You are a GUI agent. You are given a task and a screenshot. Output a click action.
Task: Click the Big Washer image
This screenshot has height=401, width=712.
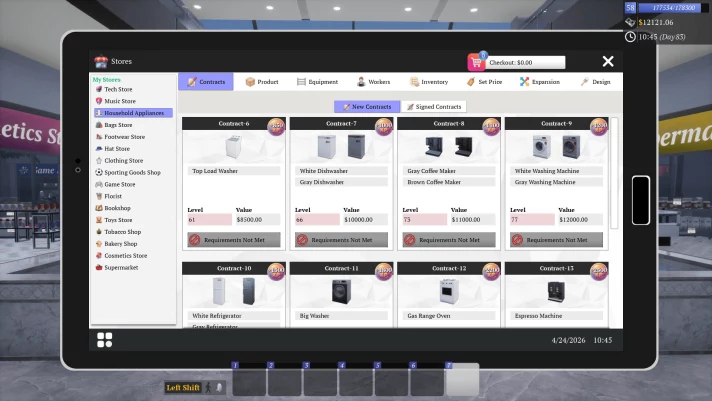point(341,291)
